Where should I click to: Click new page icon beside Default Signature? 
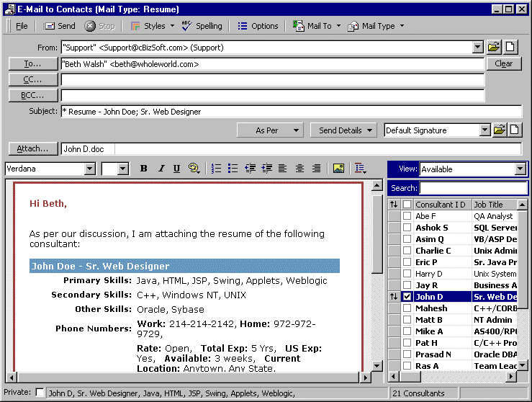[x=515, y=130]
